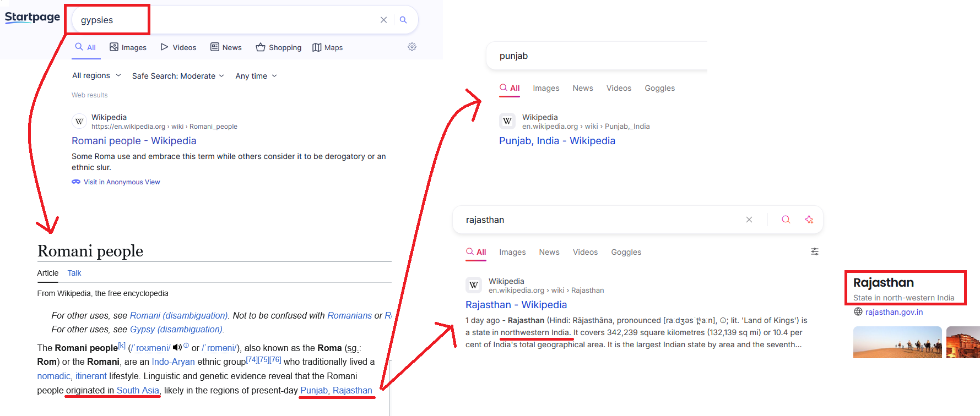
Task: Expand the All regions dropdown
Action: coord(96,76)
